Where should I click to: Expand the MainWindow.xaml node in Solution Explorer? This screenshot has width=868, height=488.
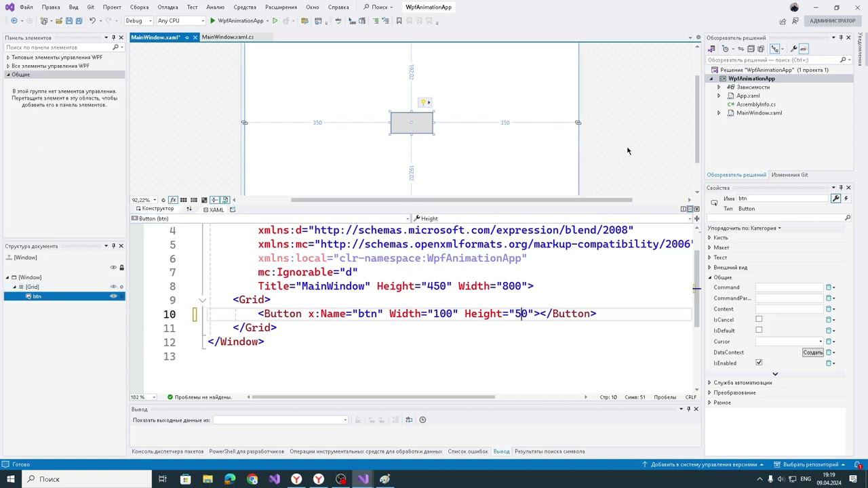point(719,113)
